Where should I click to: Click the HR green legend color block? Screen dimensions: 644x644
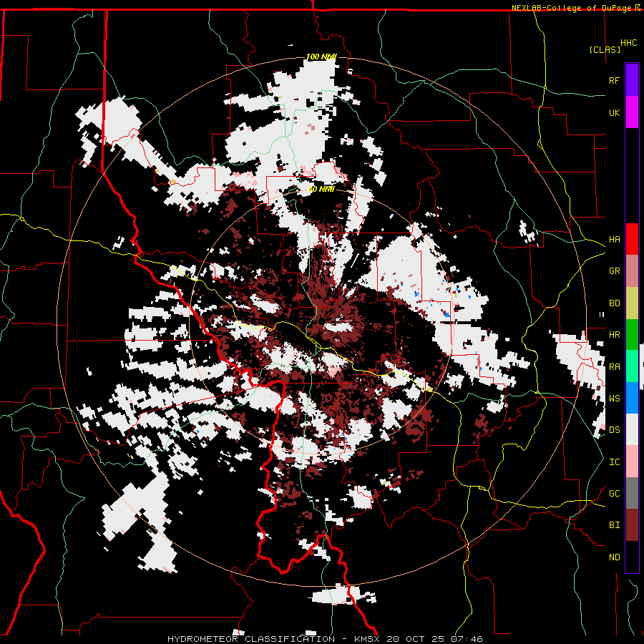[632, 334]
